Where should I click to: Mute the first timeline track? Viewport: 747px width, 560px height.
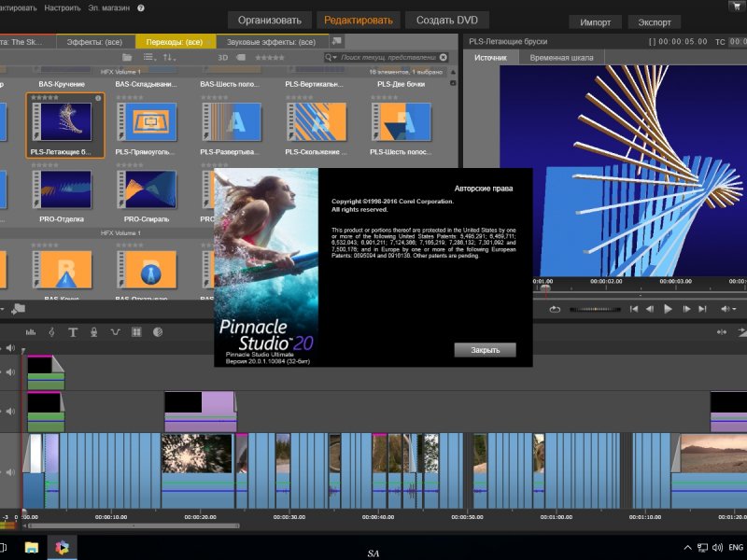click(x=10, y=348)
